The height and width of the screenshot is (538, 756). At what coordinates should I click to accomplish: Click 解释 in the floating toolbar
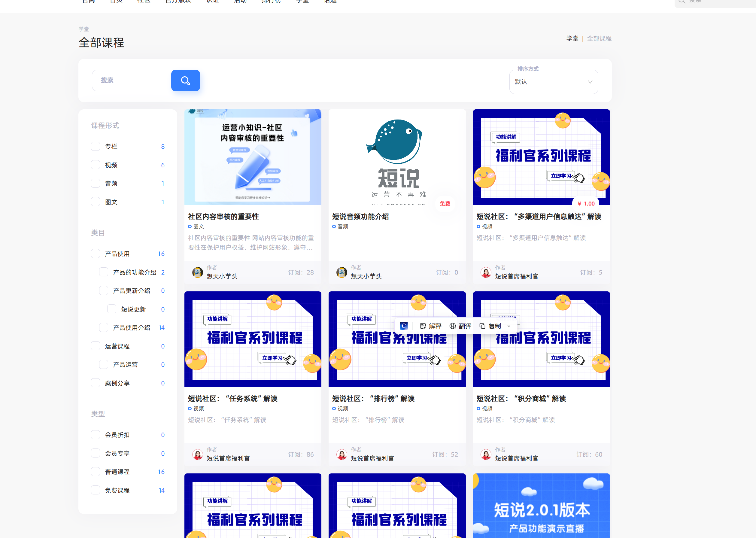coord(431,326)
